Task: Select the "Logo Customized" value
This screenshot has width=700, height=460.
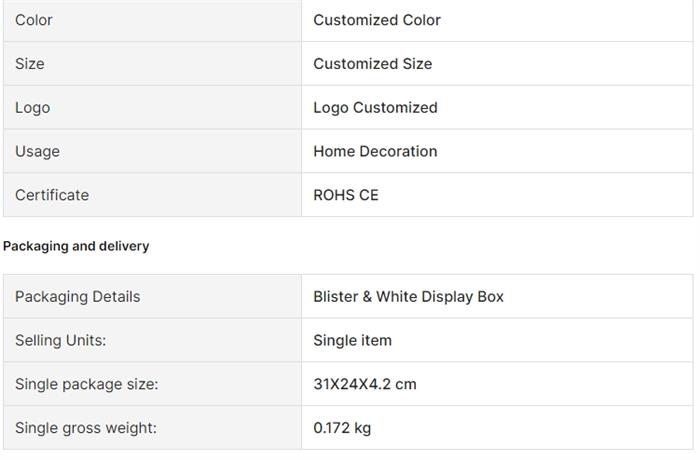Action: [x=375, y=108]
